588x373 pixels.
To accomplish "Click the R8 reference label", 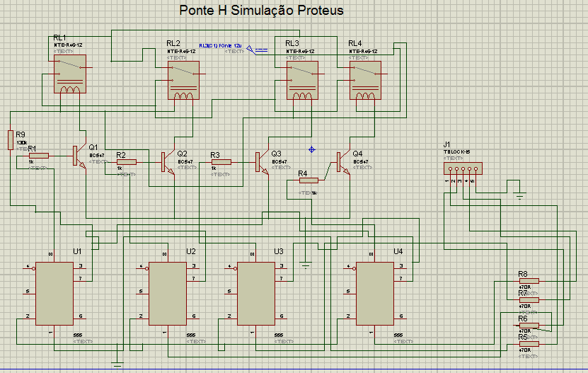I will tap(523, 275).
